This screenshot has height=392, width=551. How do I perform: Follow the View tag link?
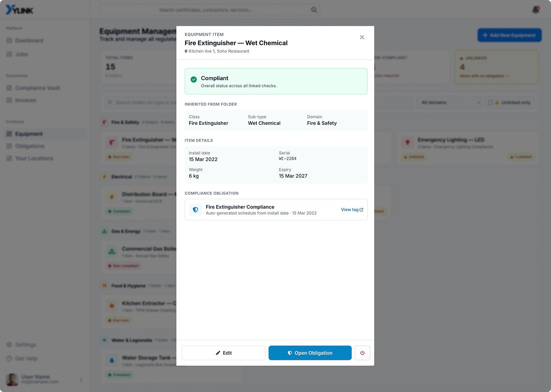(x=352, y=210)
